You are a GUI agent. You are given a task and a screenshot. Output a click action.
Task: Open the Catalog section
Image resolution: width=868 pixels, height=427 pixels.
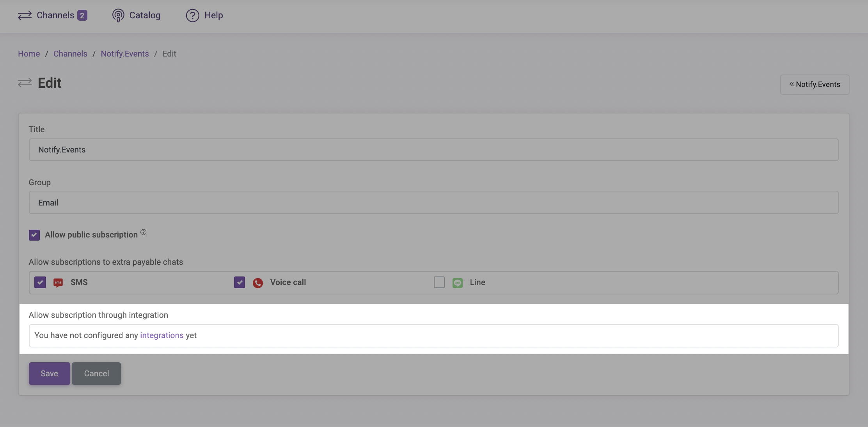(x=136, y=15)
